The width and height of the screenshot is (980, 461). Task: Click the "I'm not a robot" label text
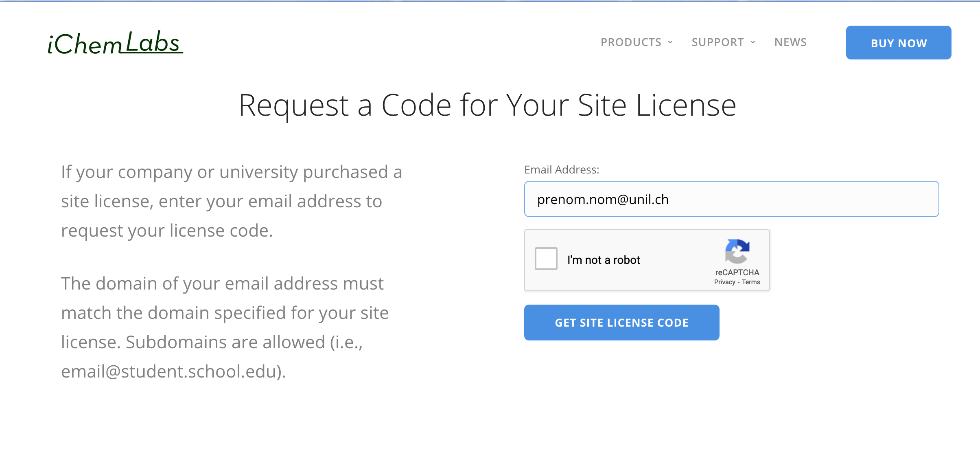(x=604, y=260)
